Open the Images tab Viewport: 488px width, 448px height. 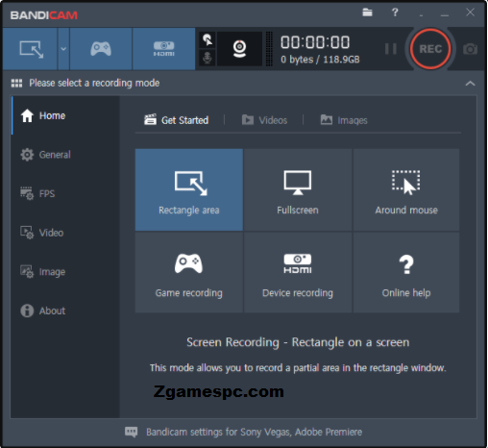(344, 120)
